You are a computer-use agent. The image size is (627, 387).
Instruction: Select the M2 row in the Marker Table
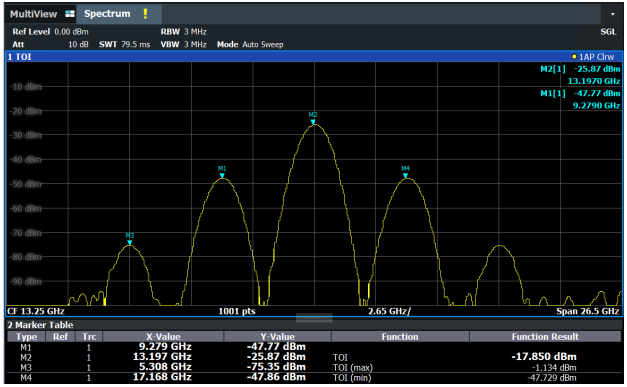314,357
